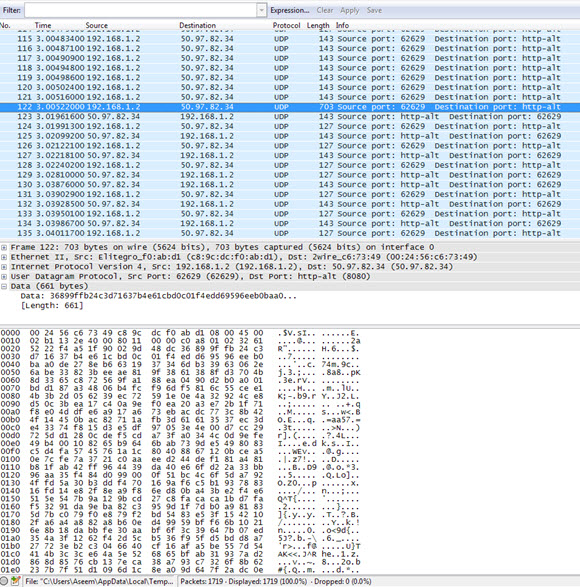The width and height of the screenshot is (580, 587).
Task: Open the Expression... filter builder
Action: coord(290,10)
